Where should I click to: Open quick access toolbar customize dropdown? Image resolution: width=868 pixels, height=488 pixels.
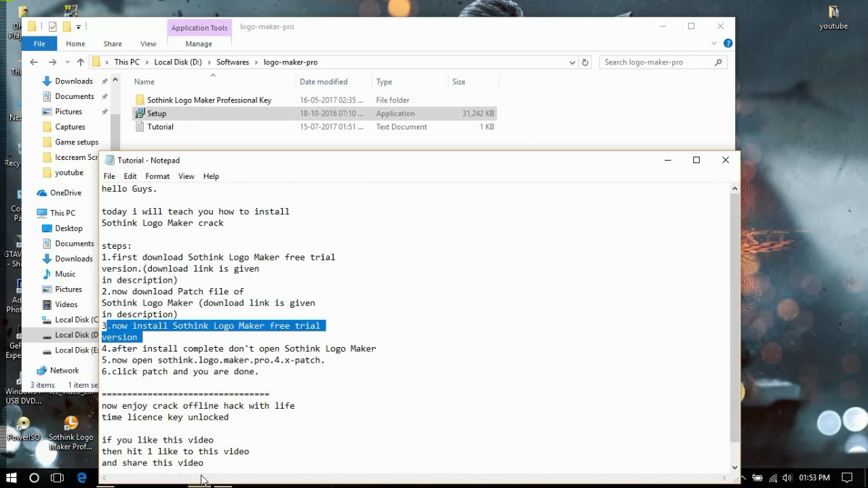[x=79, y=27]
